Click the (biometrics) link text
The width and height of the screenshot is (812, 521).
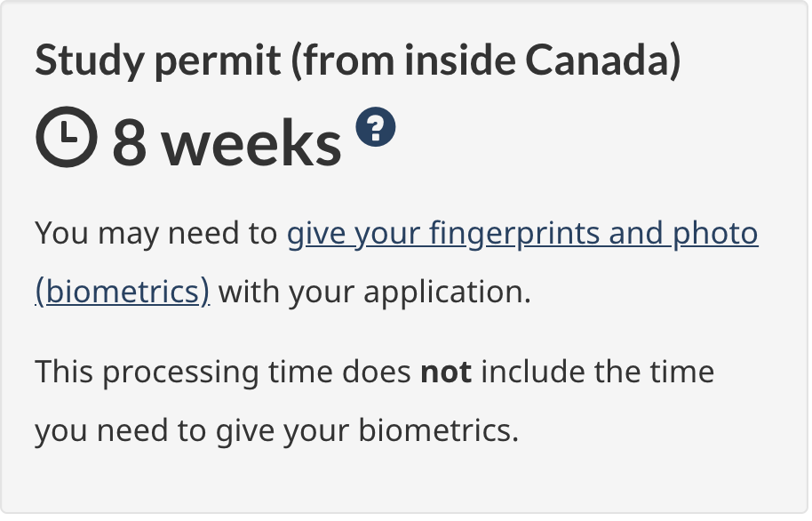(123, 292)
